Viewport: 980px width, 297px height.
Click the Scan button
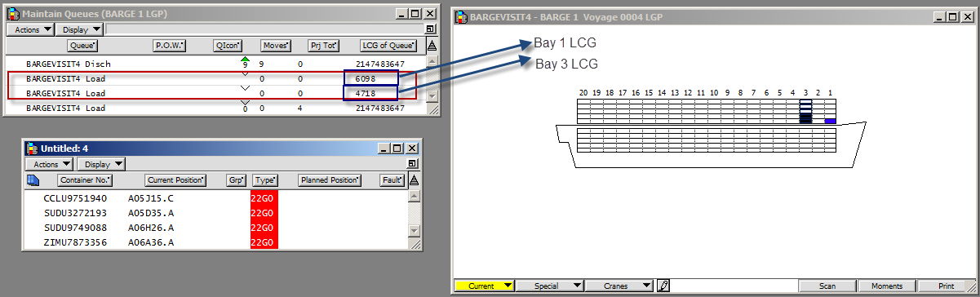(827, 286)
